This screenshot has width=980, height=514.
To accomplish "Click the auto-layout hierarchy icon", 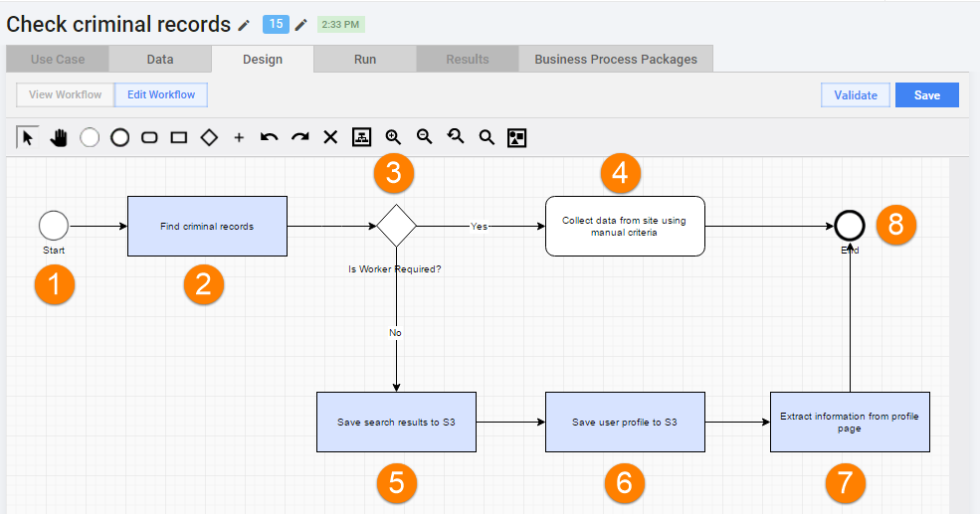I will point(361,137).
